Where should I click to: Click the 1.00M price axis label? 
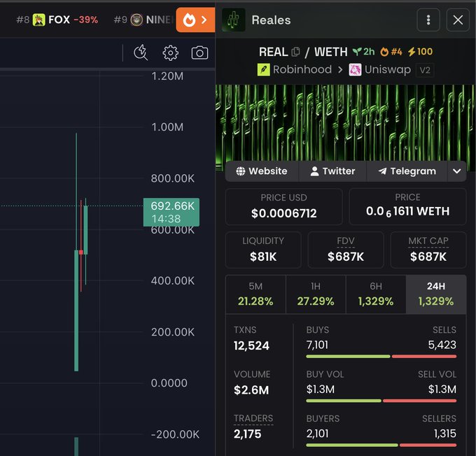(167, 127)
